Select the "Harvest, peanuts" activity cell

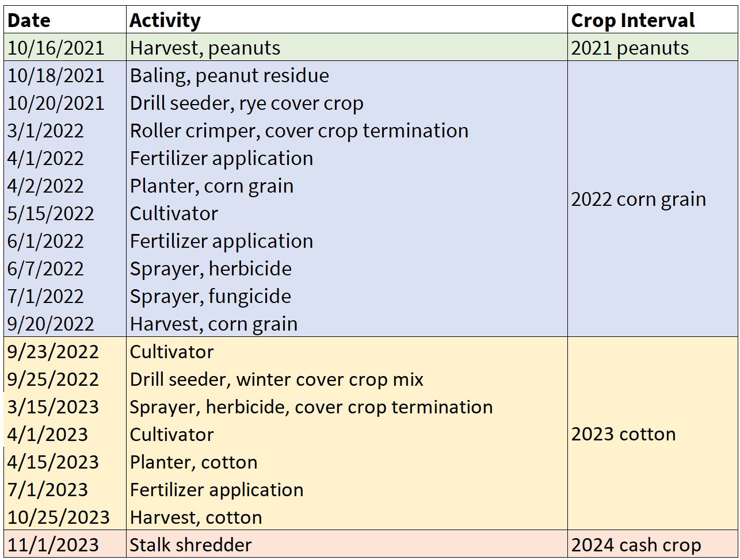coord(205,48)
